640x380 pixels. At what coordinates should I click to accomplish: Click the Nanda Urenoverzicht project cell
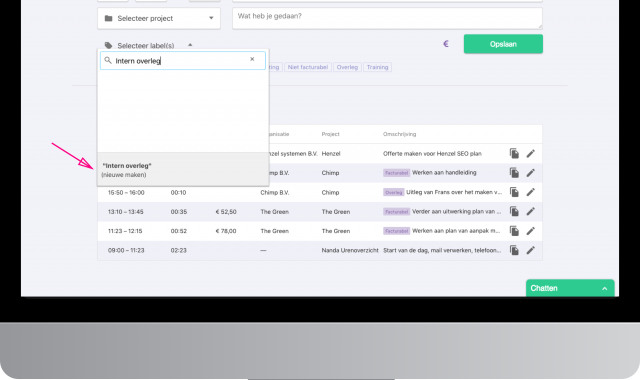coord(350,250)
